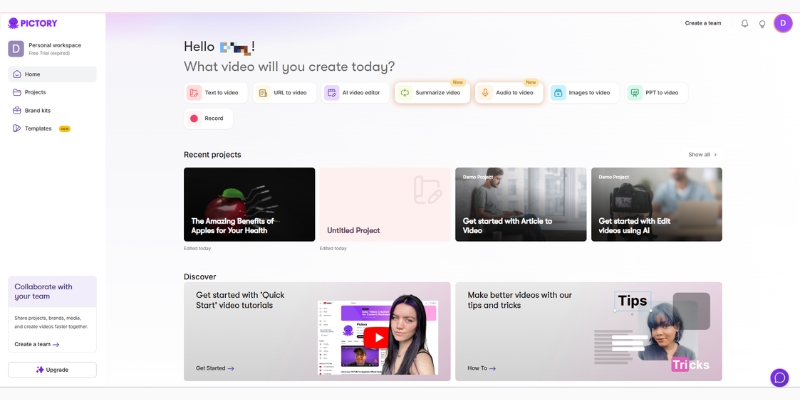Click the AI video editor icon
Image resolution: width=800 pixels, height=400 pixels.
click(x=332, y=93)
